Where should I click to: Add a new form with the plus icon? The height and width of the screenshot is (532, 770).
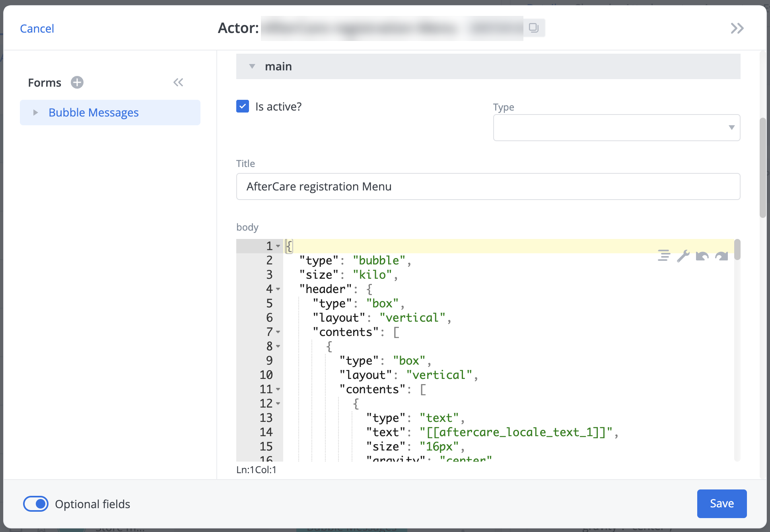77,82
